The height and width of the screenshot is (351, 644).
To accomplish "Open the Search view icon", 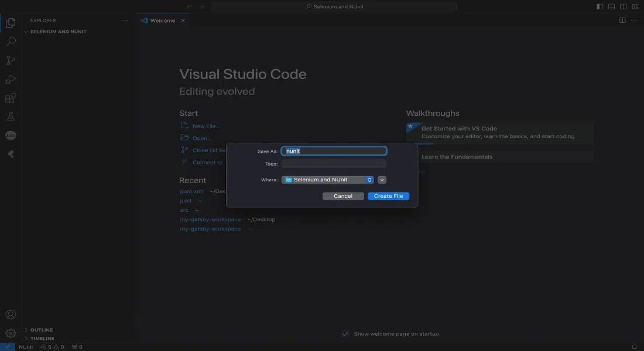I will (x=11, y=42).
